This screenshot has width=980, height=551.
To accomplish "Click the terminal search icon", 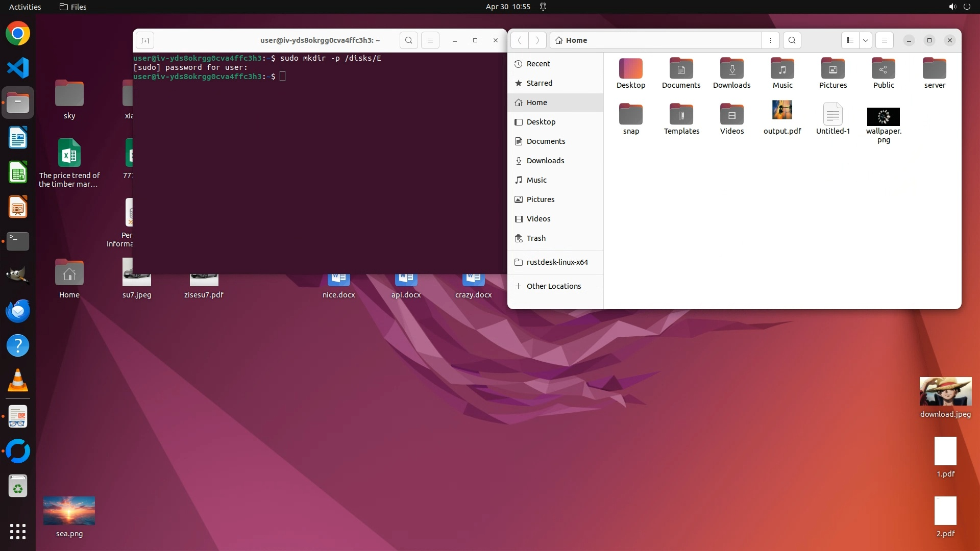I will (408, 40).
